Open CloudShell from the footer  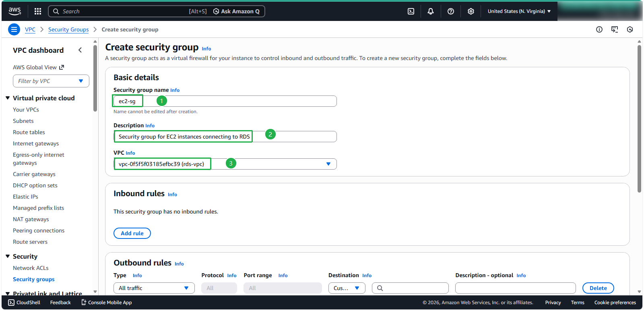[24, 303]
